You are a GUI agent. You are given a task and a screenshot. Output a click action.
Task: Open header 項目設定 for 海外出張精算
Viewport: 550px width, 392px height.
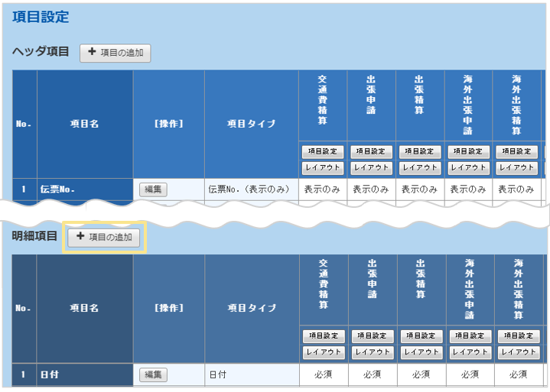point(517,151)
